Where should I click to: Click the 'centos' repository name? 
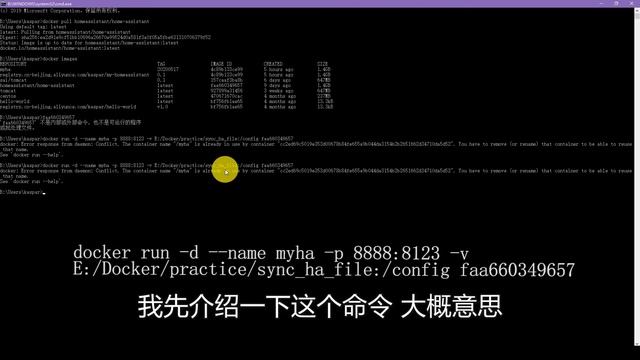tap(8, 96)
